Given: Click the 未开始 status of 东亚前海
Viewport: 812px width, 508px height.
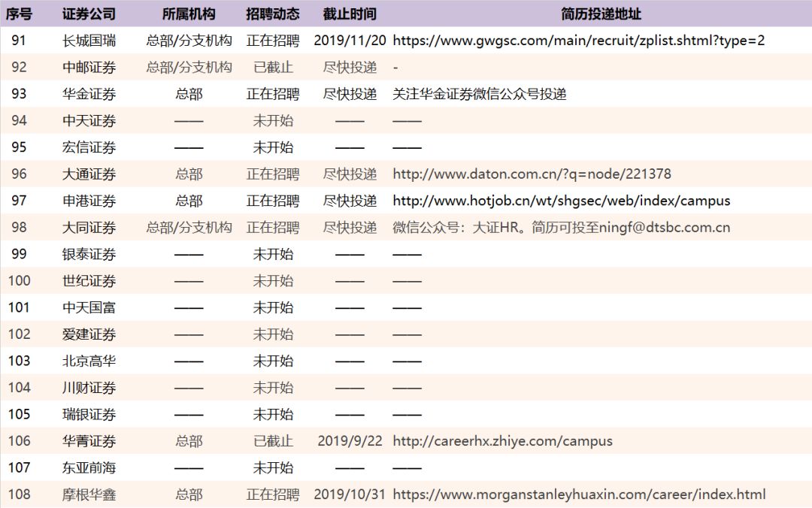Looking at the screenshot, I should click(x=273, y=467).
